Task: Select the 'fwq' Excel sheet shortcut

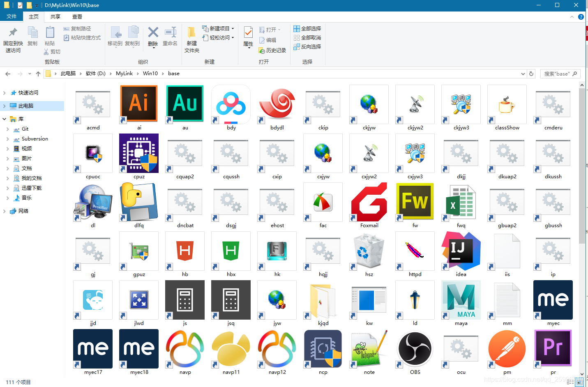Action: coord(461,202)
